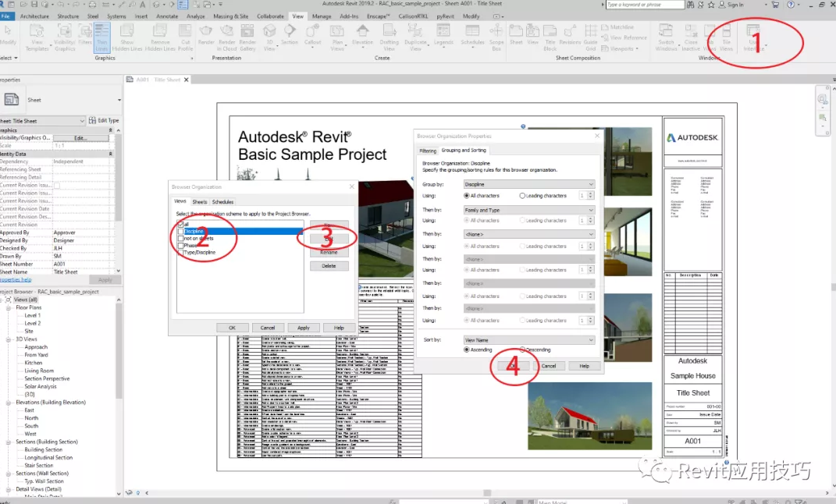Switch to the Filtering tab
Screen dimensions: 836x504
click(x=428, y=150)
